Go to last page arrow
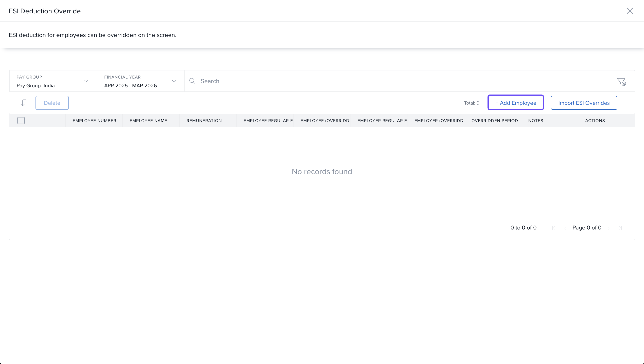 (x=620, y=228)
